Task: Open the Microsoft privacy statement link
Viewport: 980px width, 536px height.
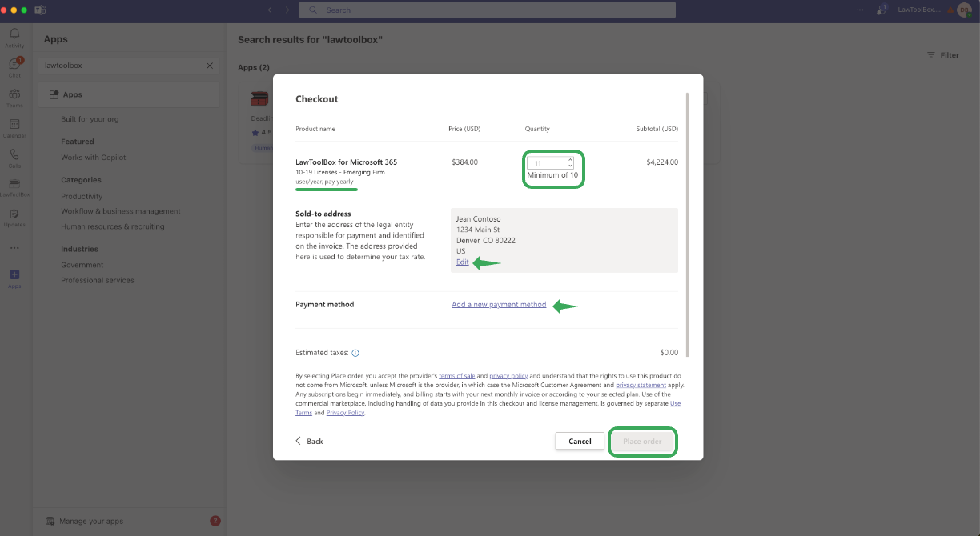Action: pos(641,385)
